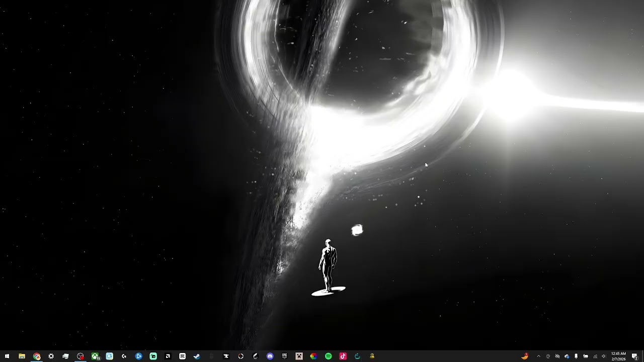Open Discord from the taskbar
644x362 pixels.
tap(270, 356)
